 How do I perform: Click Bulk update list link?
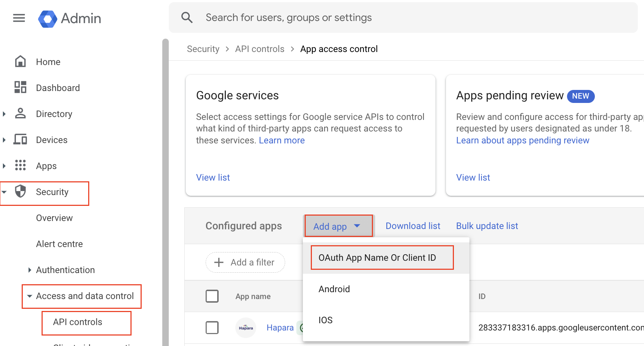487,226
